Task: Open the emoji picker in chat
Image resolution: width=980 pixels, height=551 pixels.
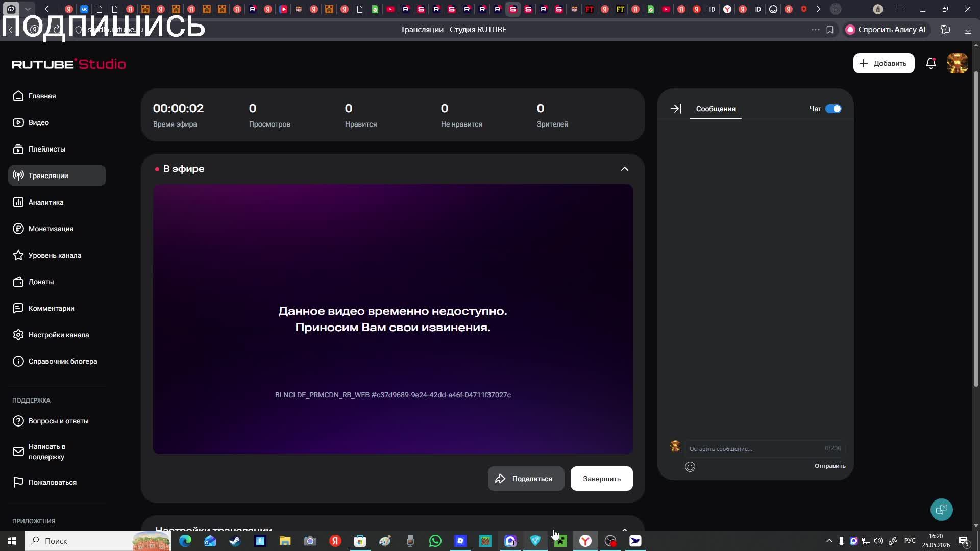Action: tap(690, 467)
